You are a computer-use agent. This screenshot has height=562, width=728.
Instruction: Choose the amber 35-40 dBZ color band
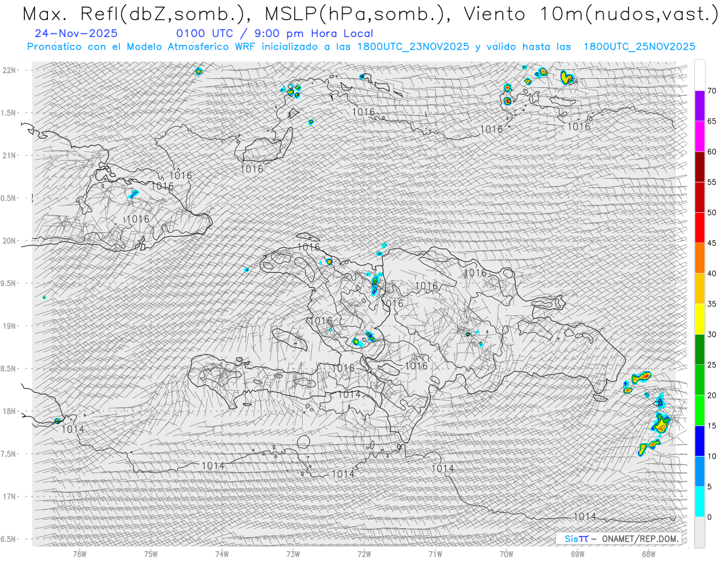(699, 289)
